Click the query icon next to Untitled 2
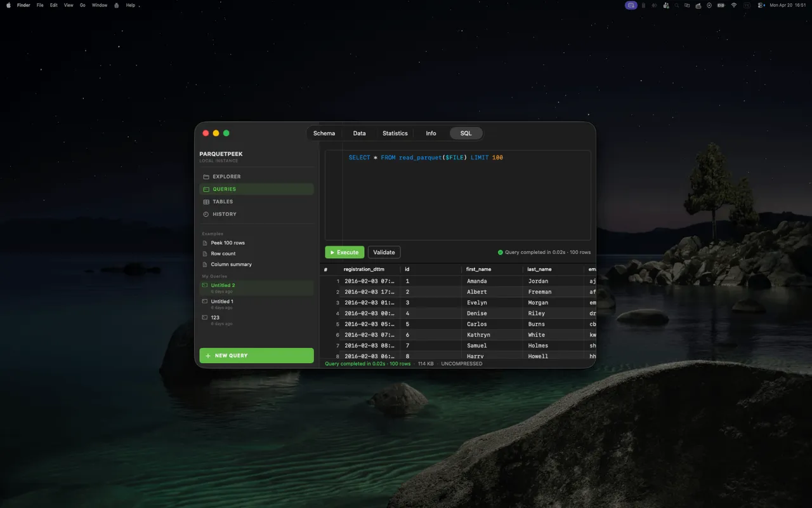 tap(204, 286)
